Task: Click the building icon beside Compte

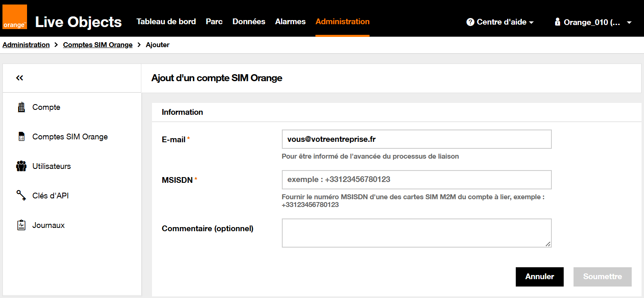Action: (21, 107)
